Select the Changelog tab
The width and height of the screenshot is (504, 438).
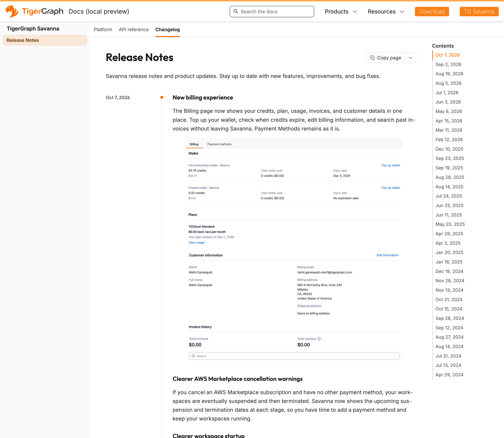167,30
